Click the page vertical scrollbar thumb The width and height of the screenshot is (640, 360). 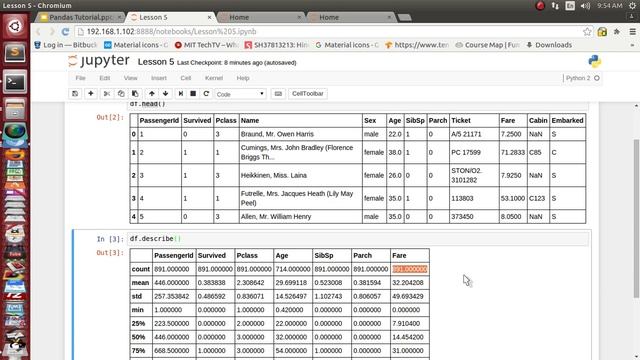pyautogui.click(x=636, y=218)
